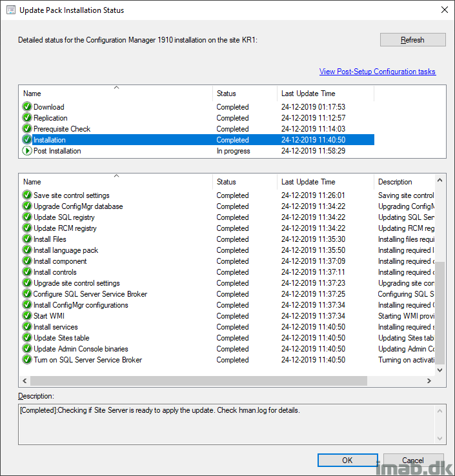
Task: Click the Description box scroll up arrow
Action: 440,411
